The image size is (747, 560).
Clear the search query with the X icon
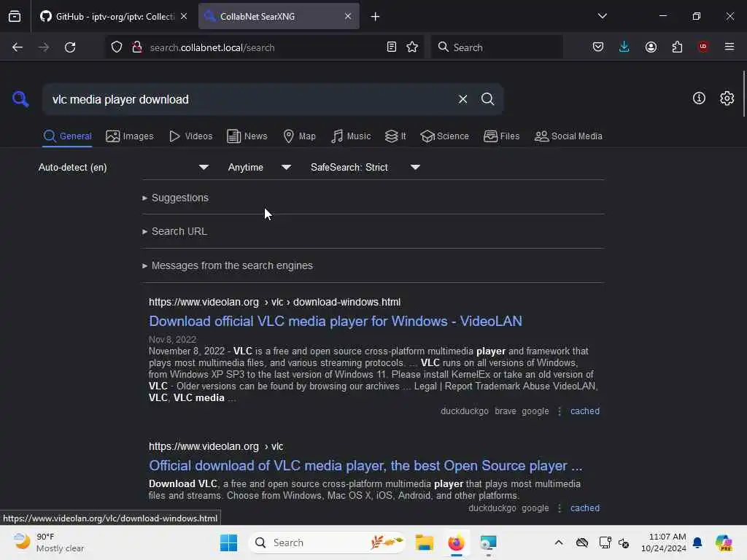462,99
